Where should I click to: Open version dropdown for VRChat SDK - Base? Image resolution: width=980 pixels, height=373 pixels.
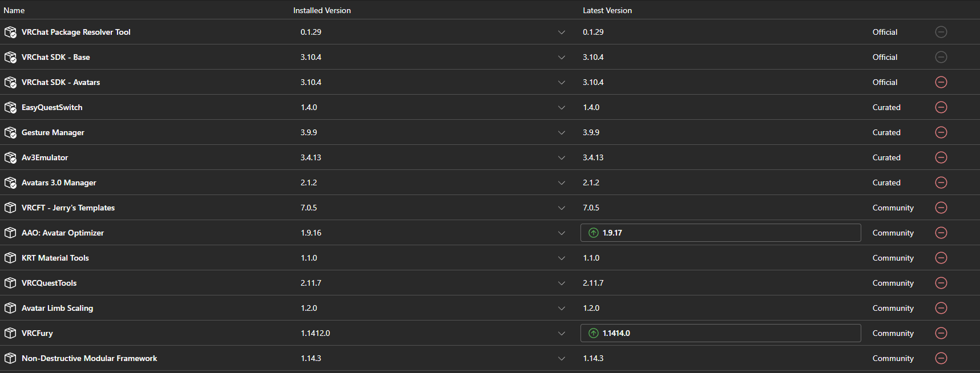pyautogui.click(x=562, y=58)
